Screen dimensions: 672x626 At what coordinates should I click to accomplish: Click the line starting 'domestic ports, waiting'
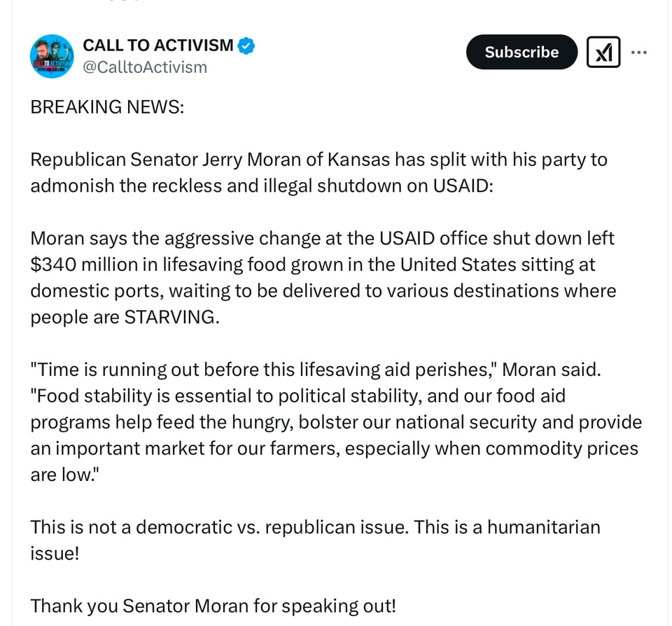click(x=323, y=291)
